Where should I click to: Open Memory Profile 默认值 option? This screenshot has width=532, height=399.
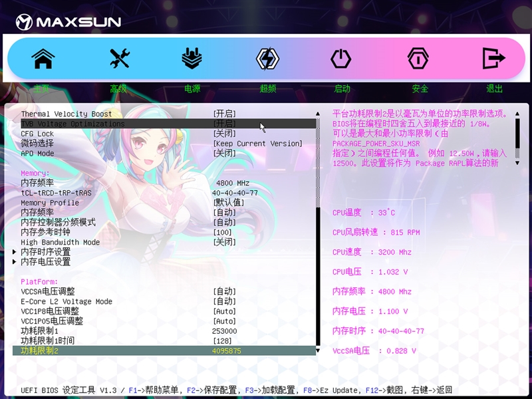pyautogui.click(x=228, y=203)
